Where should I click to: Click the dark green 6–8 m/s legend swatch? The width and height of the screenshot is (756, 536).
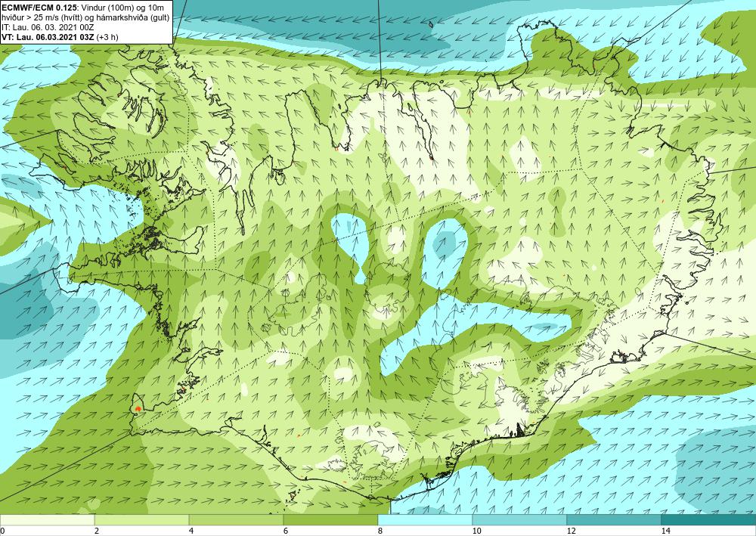(x=331, y=519)
